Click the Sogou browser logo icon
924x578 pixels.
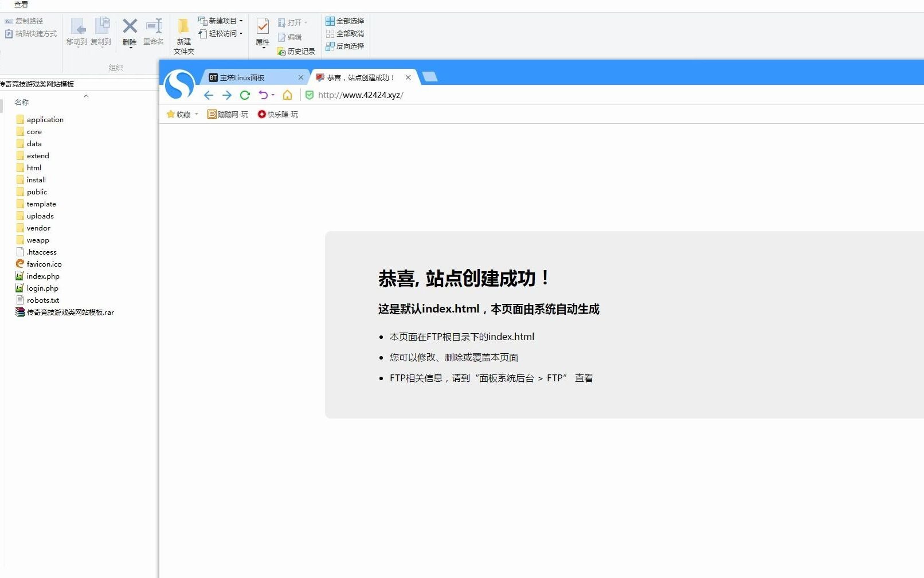pyautogui.click(x=179, y=85)
